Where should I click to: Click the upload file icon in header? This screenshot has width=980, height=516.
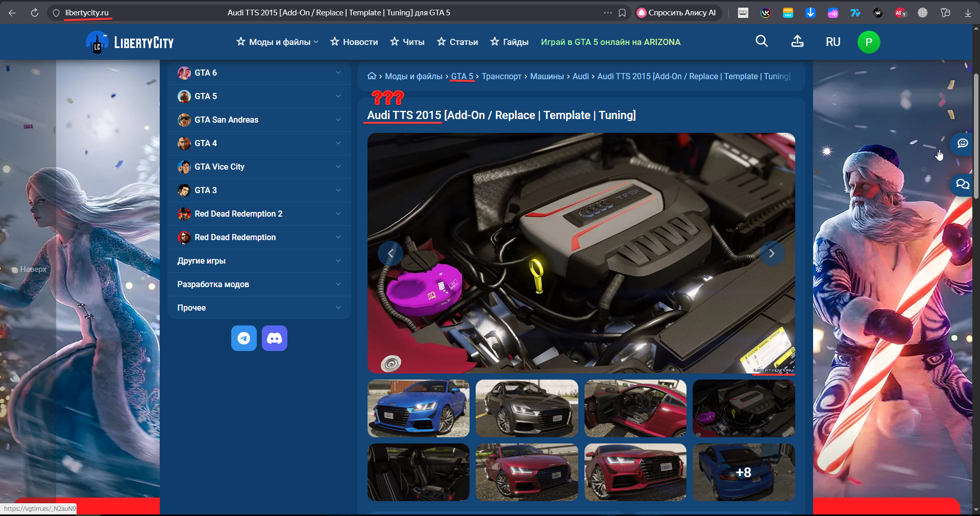point(797,41)
